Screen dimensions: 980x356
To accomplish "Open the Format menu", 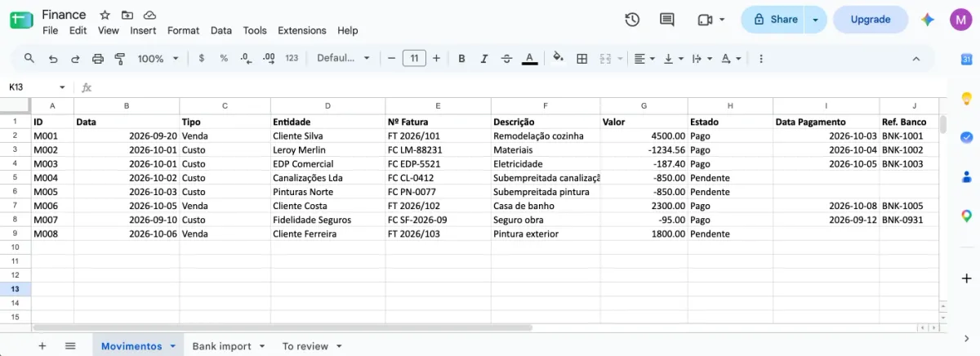I will click(183, 30).
